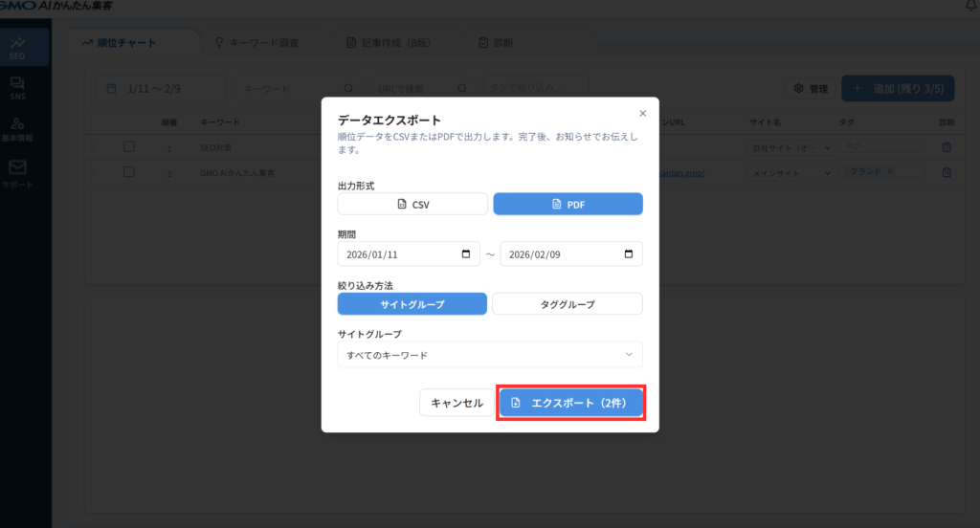980x528 pixels.
Task: Click the キャンセル button
Action: point(457,403)
